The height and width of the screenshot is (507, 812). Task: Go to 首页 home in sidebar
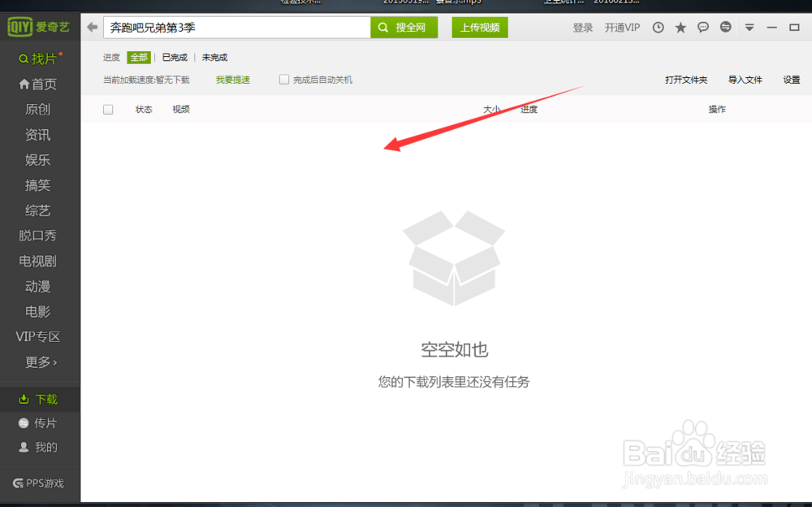(38, 84)
